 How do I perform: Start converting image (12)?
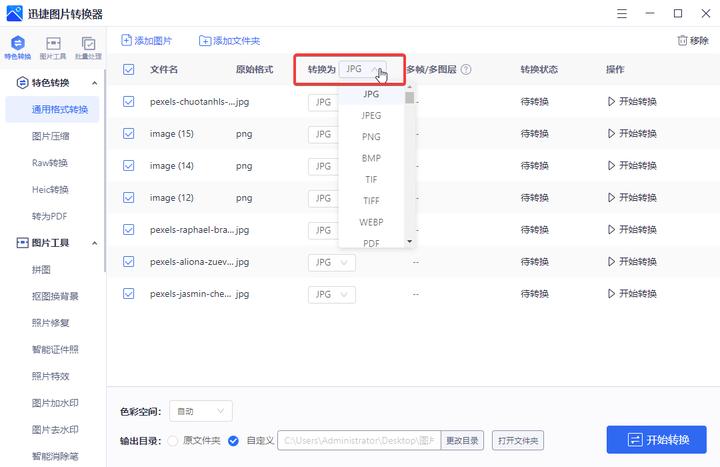point(632,198)
